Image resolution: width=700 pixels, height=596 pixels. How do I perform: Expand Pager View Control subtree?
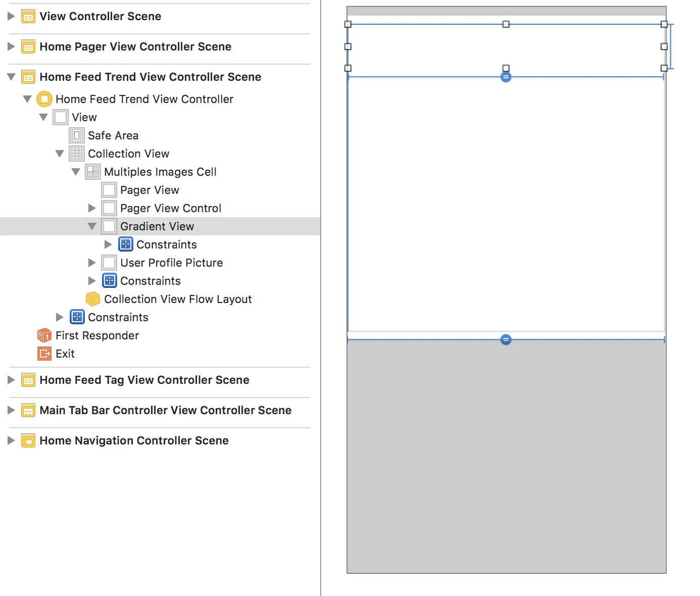coord(92,208)
